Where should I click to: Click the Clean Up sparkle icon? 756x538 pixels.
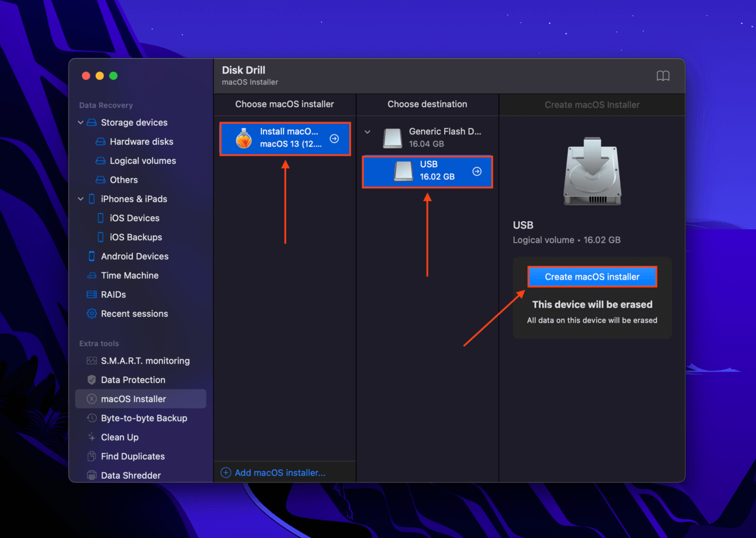(91, 437)
